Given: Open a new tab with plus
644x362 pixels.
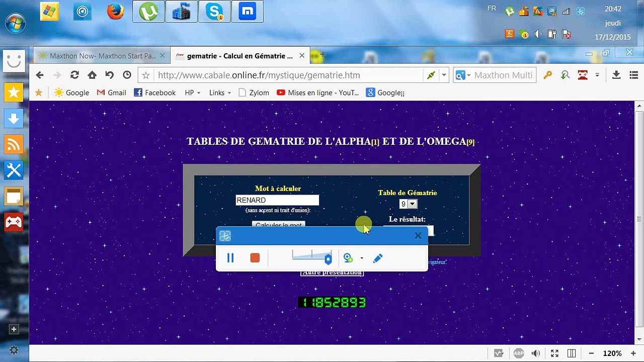Looking at the screenshot, I should [323, 54].
